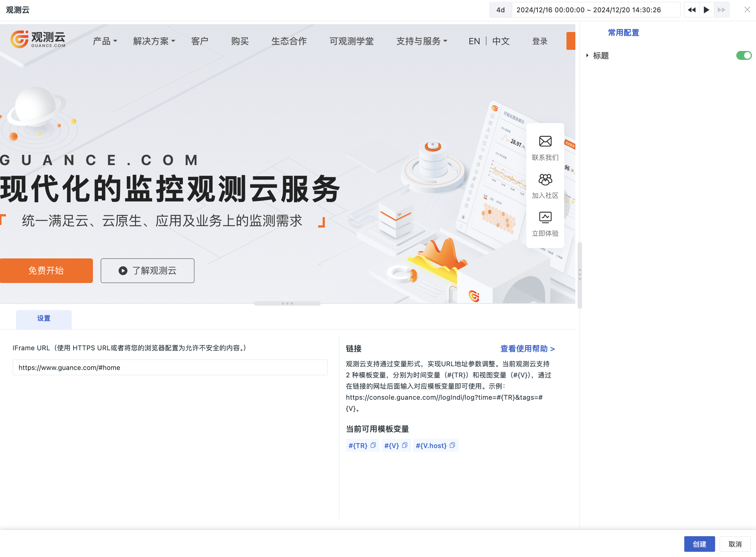
Task: Click the 观测云 logo in the iframe
Action: tap(38, 39)
